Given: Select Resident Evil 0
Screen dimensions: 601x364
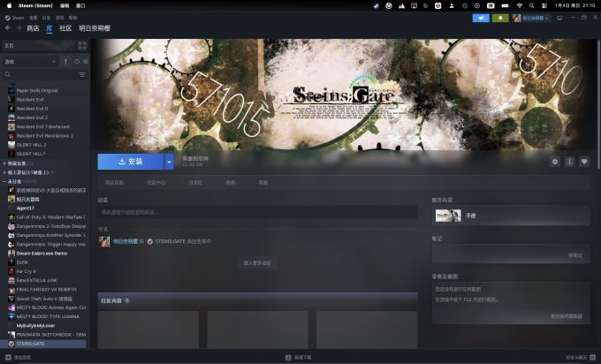Looking at the screenshot, I should pos(32,109).
